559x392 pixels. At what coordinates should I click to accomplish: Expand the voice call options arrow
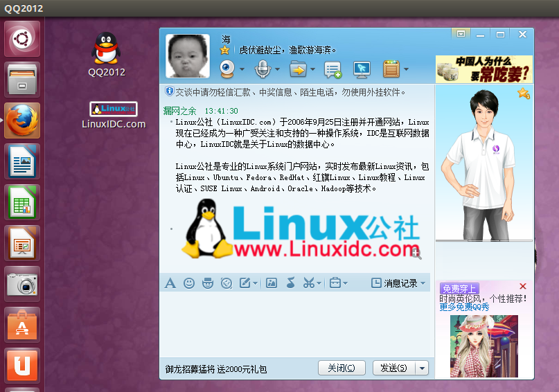277,69
